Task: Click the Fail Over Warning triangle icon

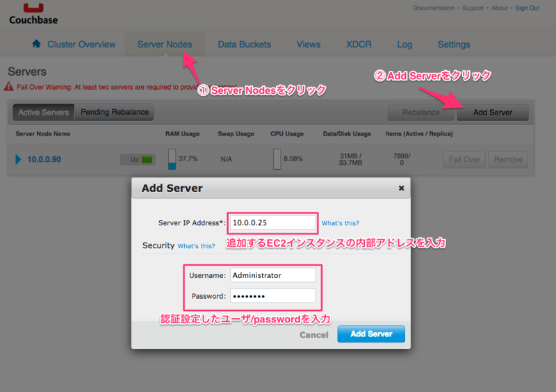Action: (8, 87)
